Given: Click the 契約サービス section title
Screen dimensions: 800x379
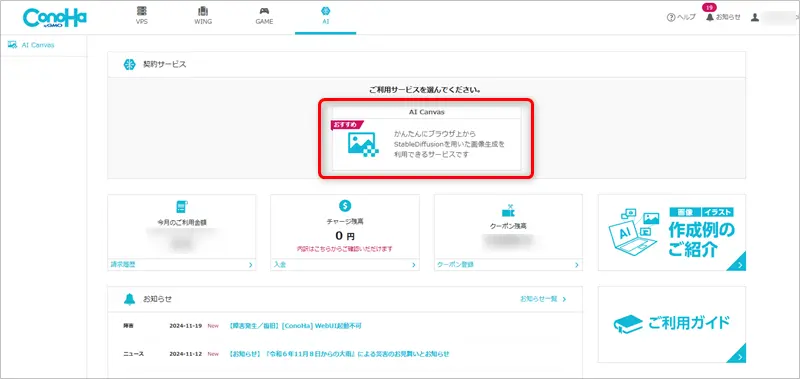Looking at the screenshot, I should pyautogui.click(x=165, y=65).
